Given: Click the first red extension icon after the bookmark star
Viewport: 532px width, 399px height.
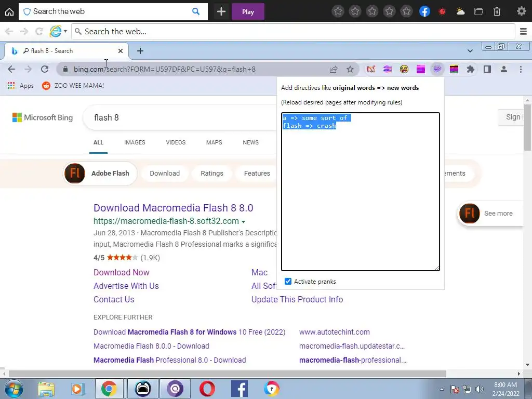Looking at the screenshot, I should coord(371,69).
